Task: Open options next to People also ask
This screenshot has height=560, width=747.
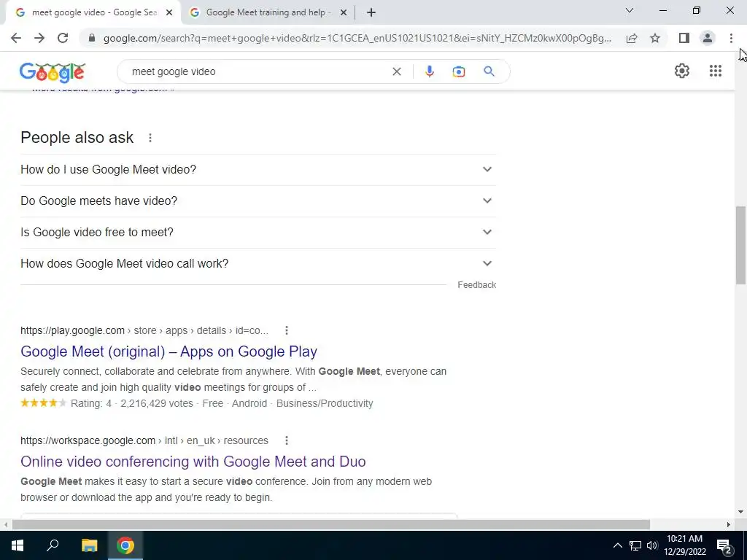Action: pyautogui.click(x=150, y=138)
